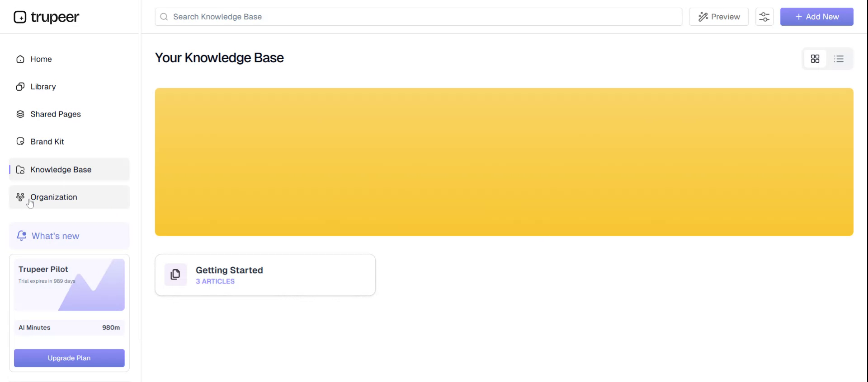The width and height of the screenshot is (868, 382).
Task: Switch to list view
Action: [x=839, y=59]
